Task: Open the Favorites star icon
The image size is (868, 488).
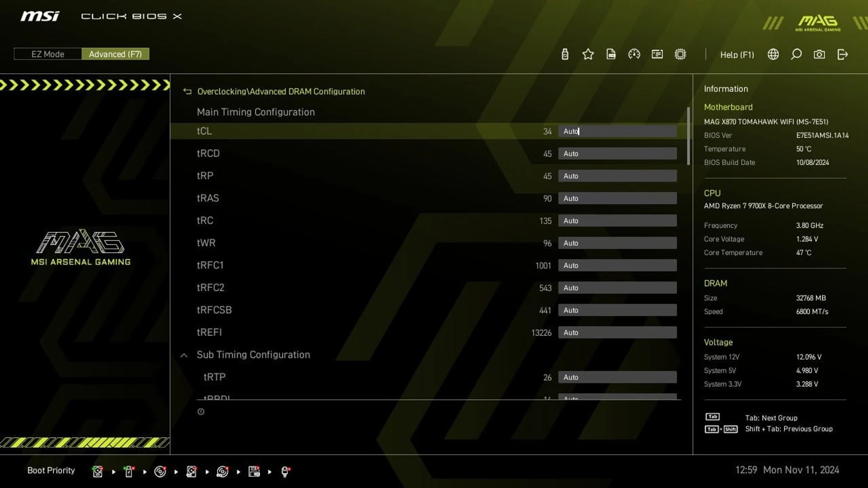Action: [x=588, y=54]
